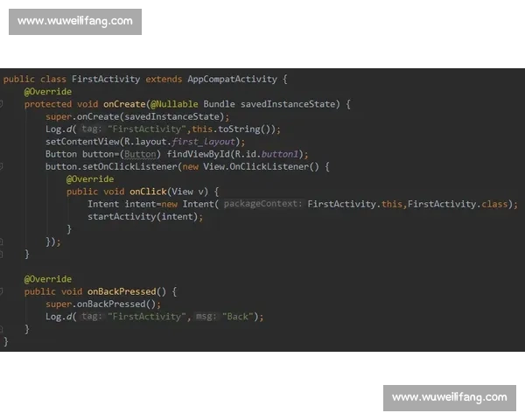Click the packageContext parameter hint
This screenshot has height=420, width=525.
262,204
